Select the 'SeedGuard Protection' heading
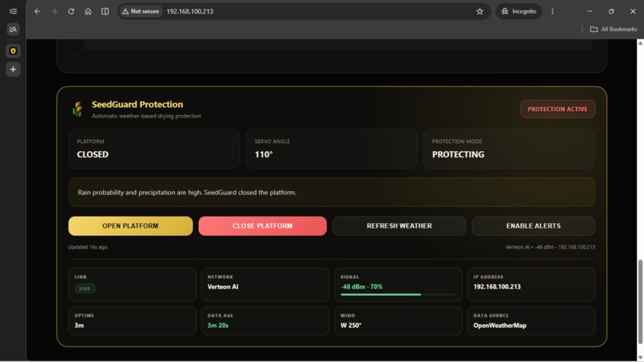Image resolution: width=644 pixels, height=362 pixels. (137, 105)
